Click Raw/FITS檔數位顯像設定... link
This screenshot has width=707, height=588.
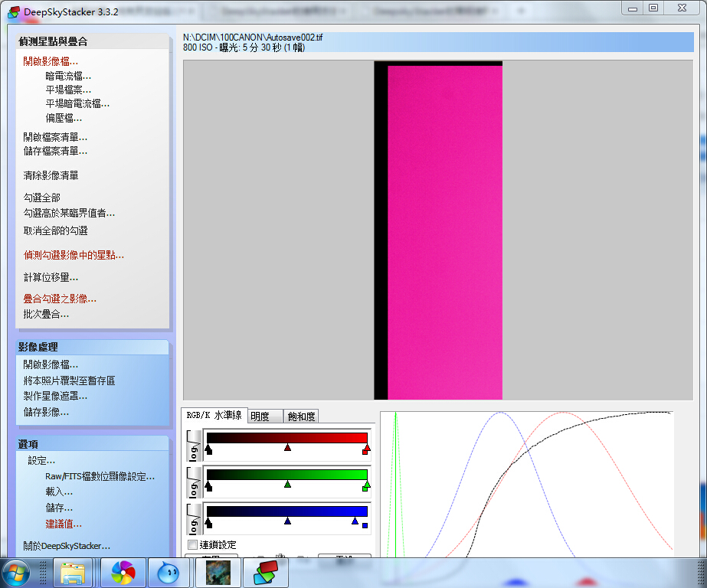click(100, 476)
